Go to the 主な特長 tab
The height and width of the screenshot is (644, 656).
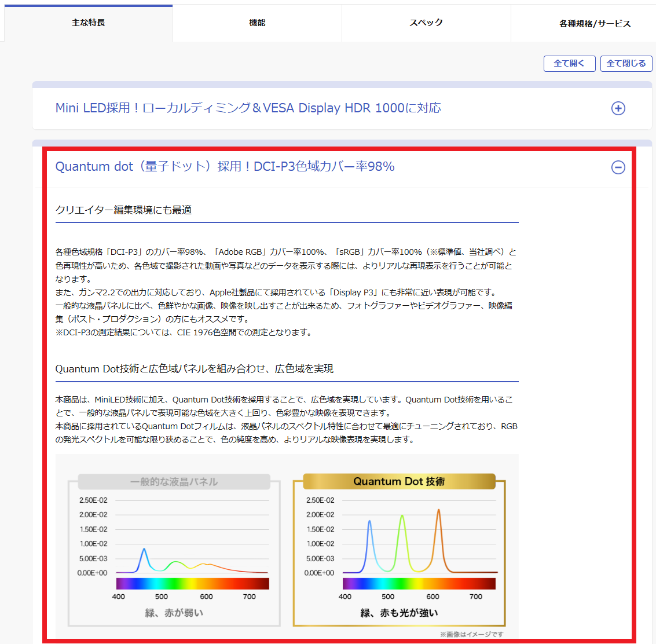(89, 23)
